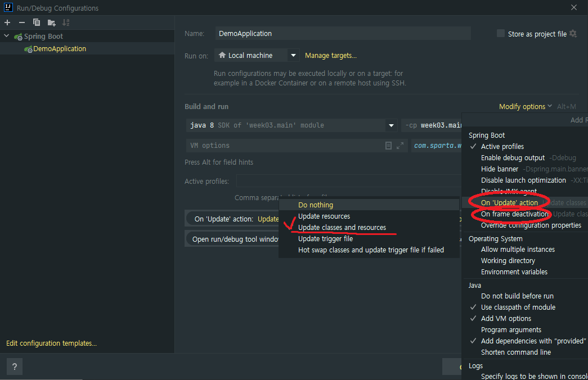Screen dimensions: 588x380
Task: Toggle Allow multiple instances option
Action: (x=525, y=249)
